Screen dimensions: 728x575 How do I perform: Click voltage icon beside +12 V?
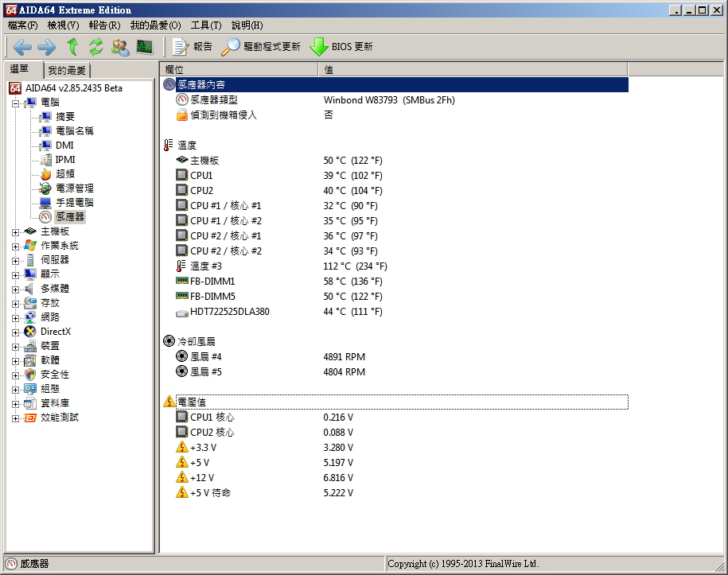pyautogui.click(x=182, y=477)
